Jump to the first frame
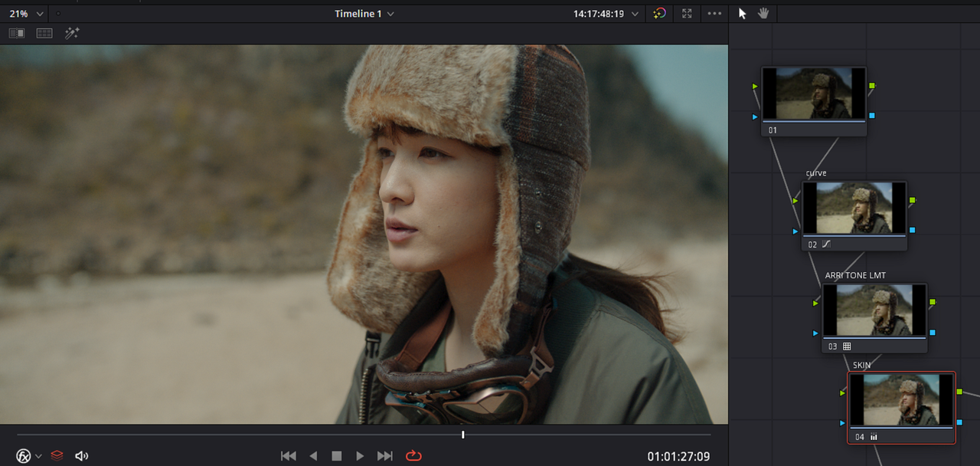Image resolution: width=980 pixels, height=466 pixels. (289, 456)
